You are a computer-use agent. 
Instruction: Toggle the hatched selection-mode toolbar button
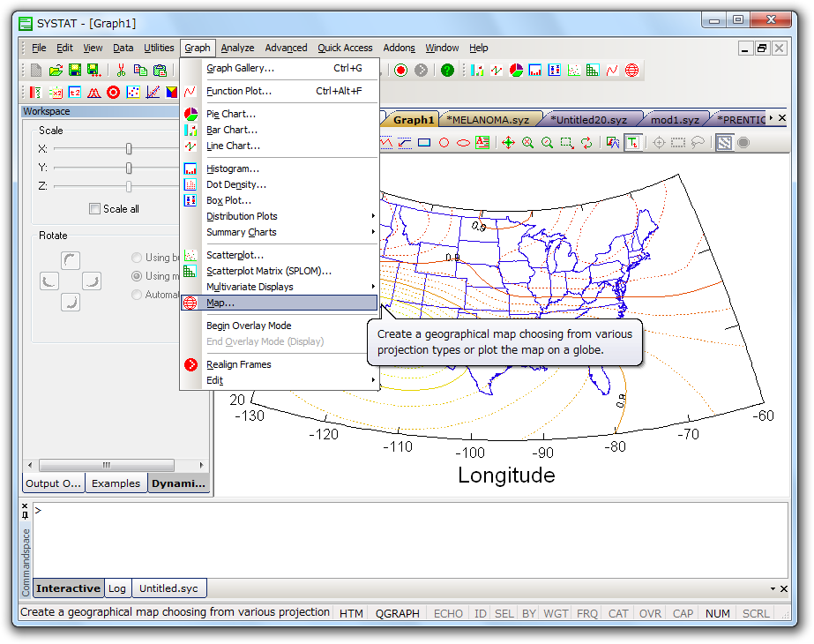[724, 142]
